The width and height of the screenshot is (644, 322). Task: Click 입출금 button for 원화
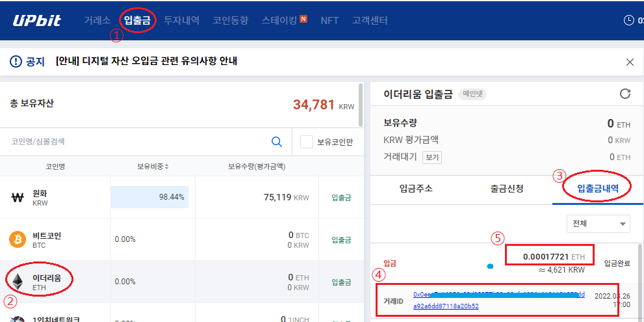(x=341, y=197)
